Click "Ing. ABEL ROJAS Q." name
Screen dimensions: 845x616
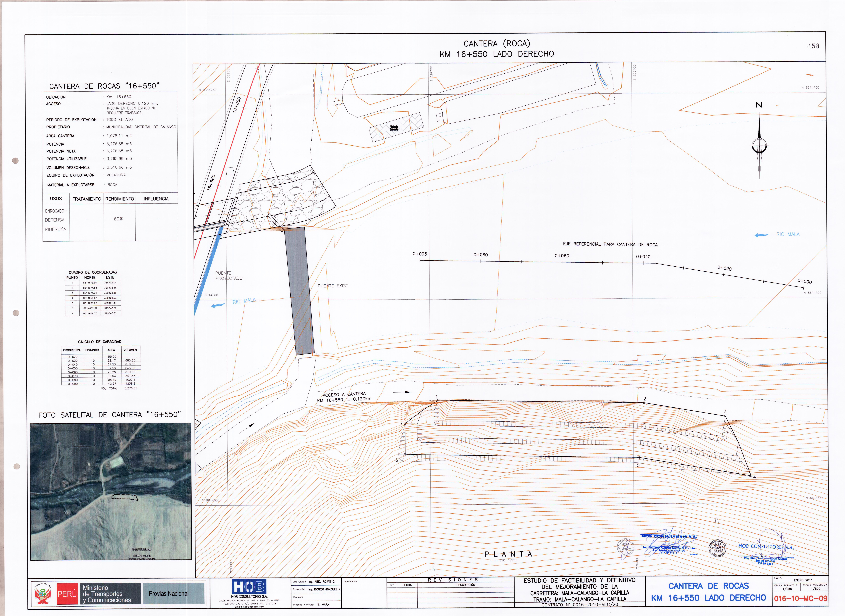coord(322,582)
